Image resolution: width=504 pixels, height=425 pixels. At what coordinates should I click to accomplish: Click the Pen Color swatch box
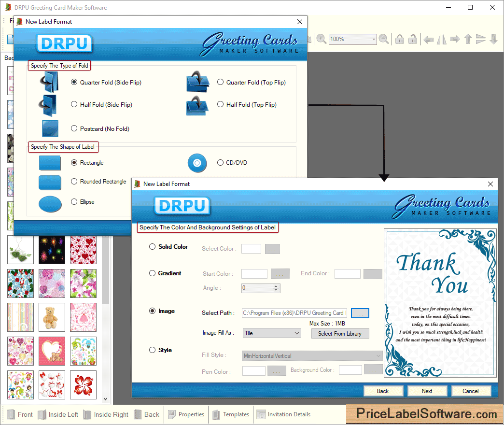(x=254, y=371)
